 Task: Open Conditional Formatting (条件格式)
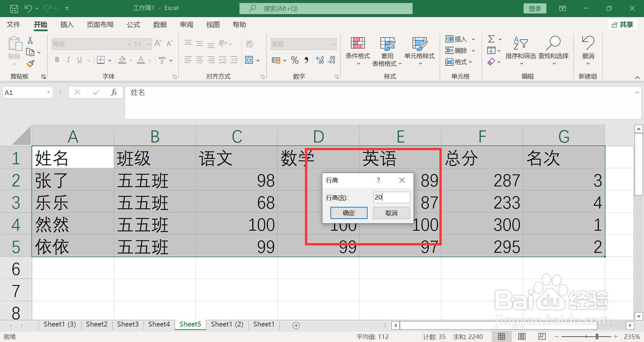[x=358, y=51]
